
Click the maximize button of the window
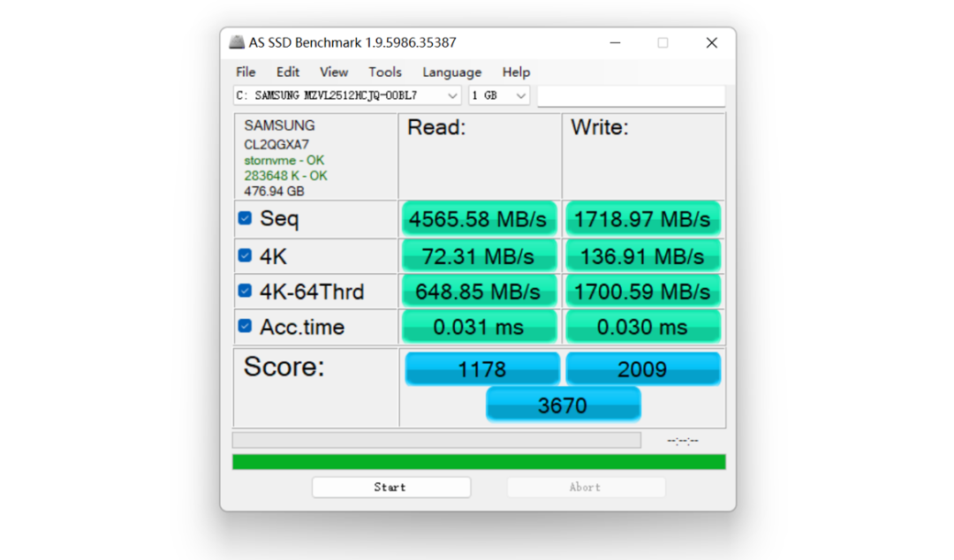click(662, 42)
